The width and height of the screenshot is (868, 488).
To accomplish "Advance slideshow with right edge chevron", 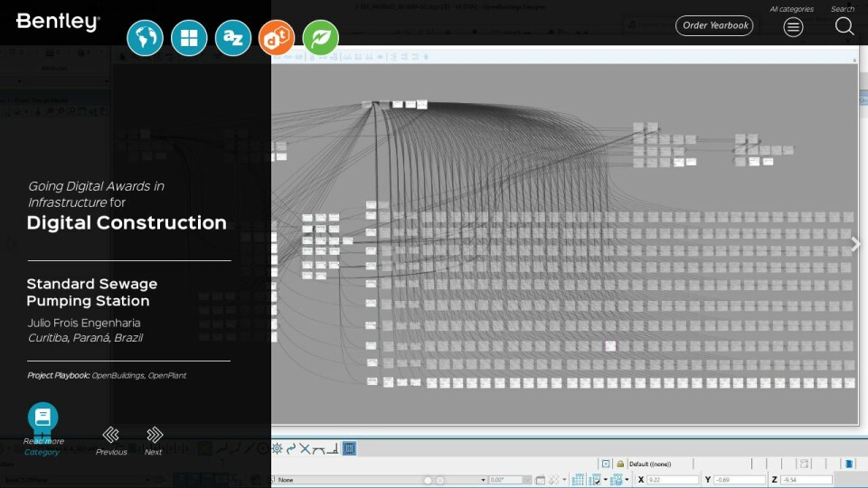I will click(856, 244).
